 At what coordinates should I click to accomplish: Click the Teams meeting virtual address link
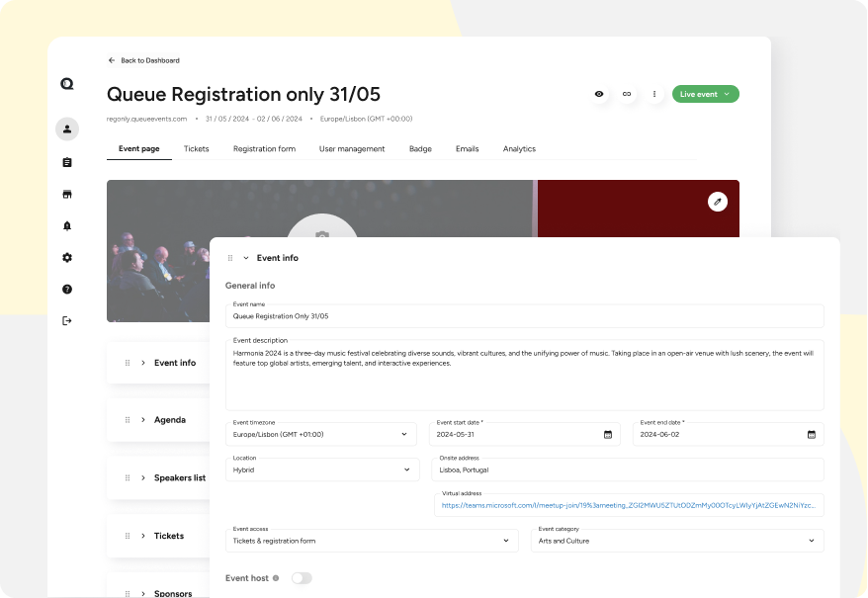point(629,505)
